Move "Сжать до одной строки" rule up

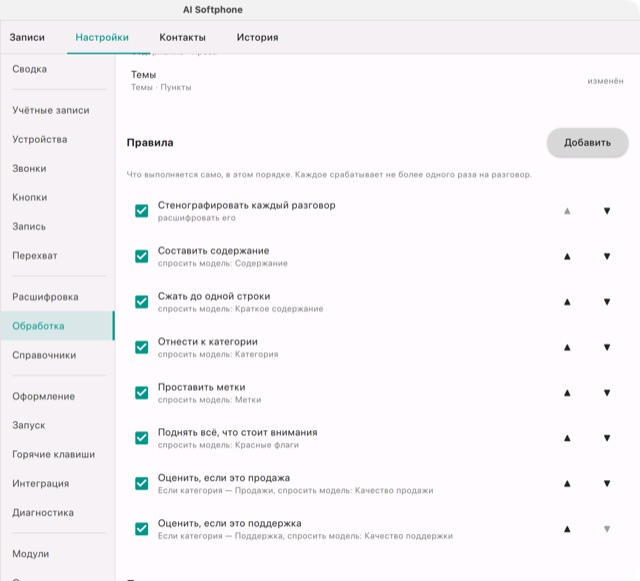(567, 302)
